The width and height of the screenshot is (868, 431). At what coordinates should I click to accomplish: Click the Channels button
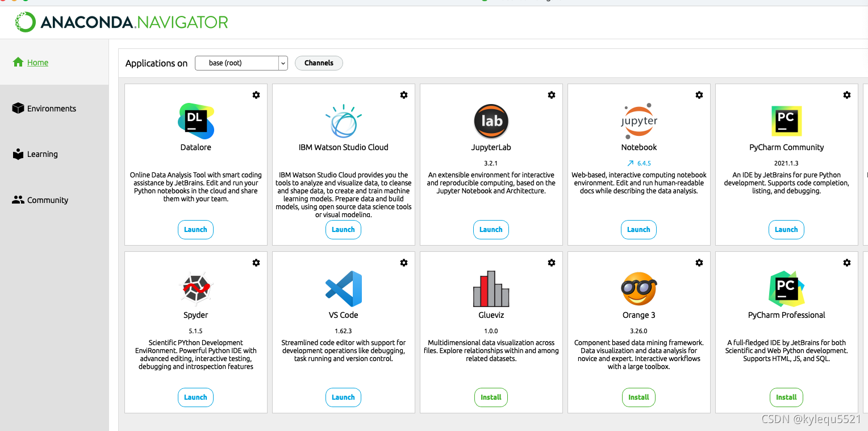point(319,63)
